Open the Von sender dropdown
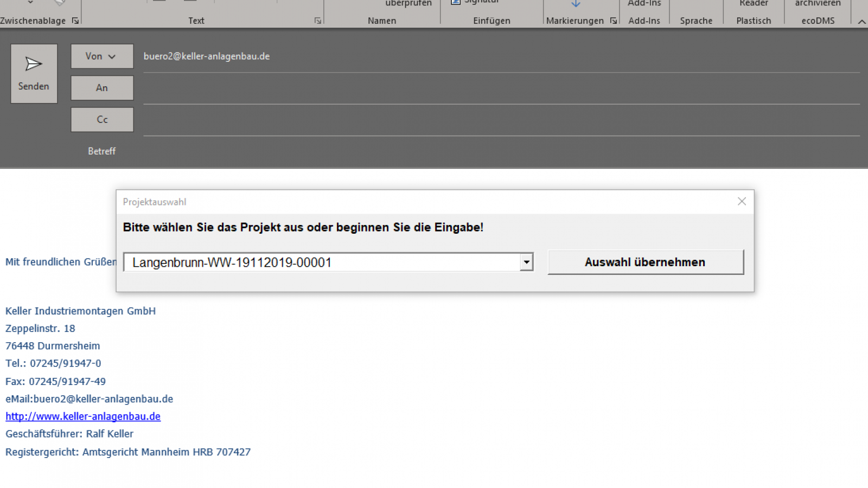The width and height of the screenshot is (868, 488). pyautogui.click(x=101, y=56)
